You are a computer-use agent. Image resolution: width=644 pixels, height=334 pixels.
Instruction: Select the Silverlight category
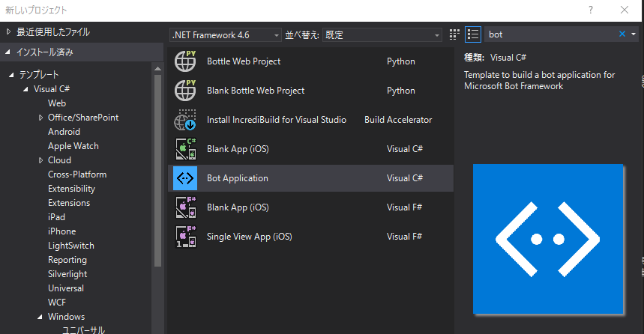coord(67,274)
